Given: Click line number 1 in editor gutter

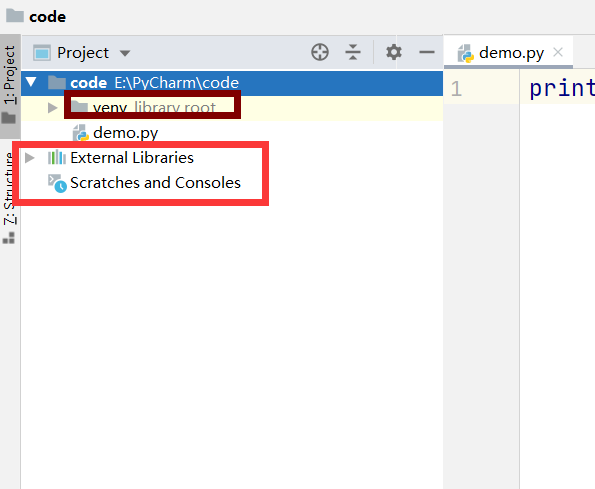Looking at the screenshot, I should click(456, 89).
